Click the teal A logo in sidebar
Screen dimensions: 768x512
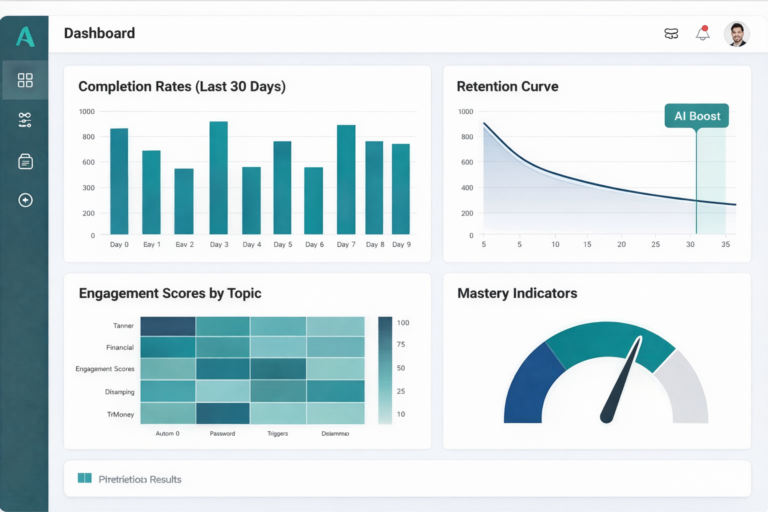tap(25, 37)
